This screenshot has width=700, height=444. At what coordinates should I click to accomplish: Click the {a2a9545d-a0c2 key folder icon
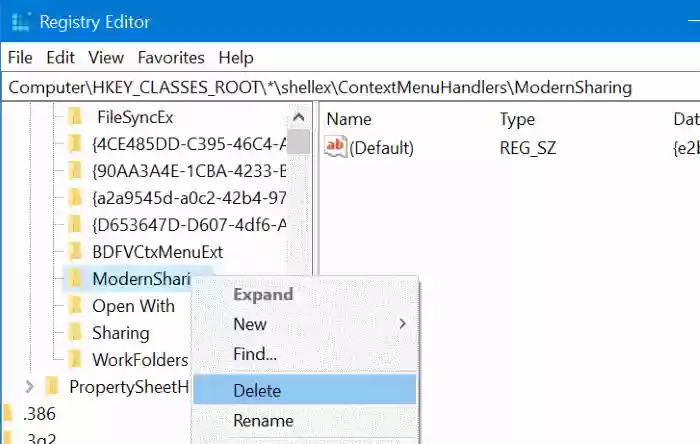tap(75, 198)
